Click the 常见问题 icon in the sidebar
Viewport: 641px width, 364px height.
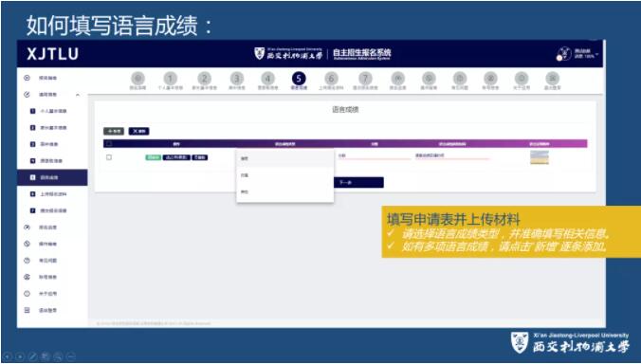[27, 261]
